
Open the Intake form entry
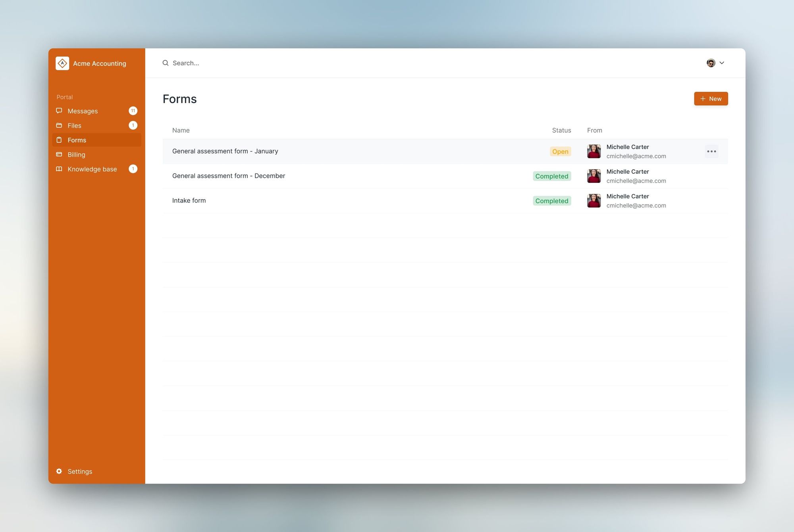pos(189,200)
